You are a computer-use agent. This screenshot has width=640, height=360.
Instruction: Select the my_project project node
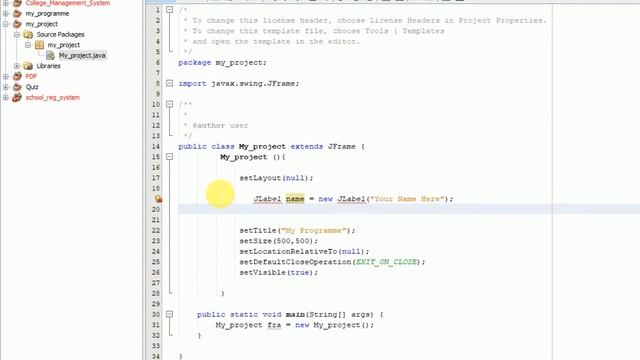pos(41,24)
